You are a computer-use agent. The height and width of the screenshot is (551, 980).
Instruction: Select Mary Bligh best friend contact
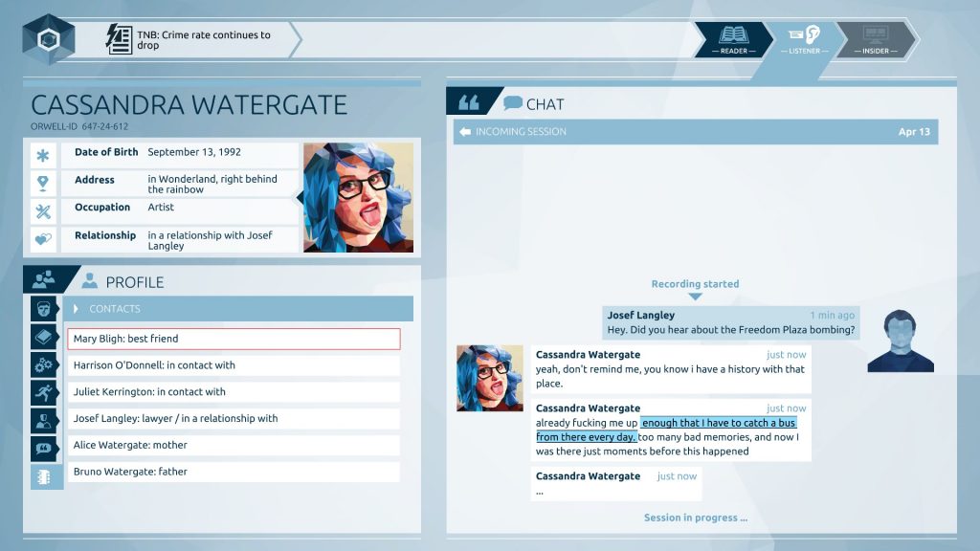[x=234, y=339]
